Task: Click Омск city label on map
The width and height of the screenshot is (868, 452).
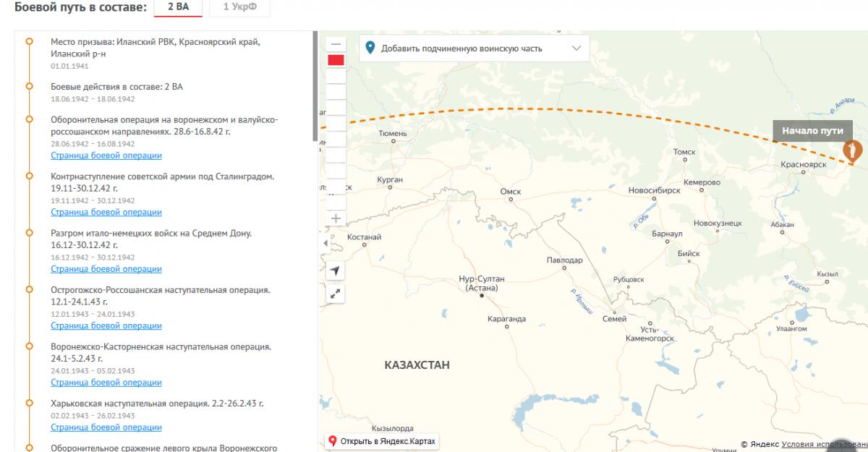Action: coord(510,191)
